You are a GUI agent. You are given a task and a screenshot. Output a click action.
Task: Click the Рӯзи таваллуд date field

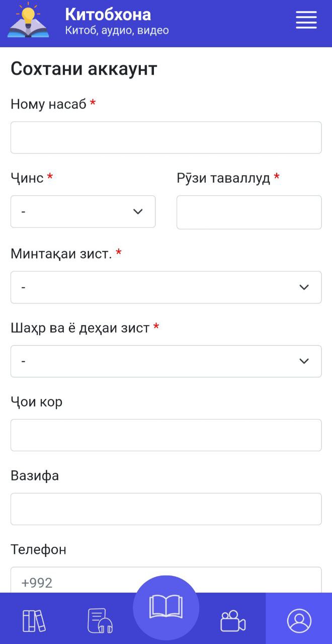point(249,212)
